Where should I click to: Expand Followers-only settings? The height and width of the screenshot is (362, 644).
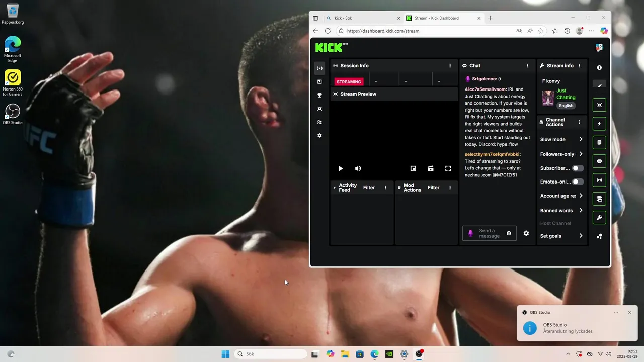pyautogui.click(x=561, y=154)
